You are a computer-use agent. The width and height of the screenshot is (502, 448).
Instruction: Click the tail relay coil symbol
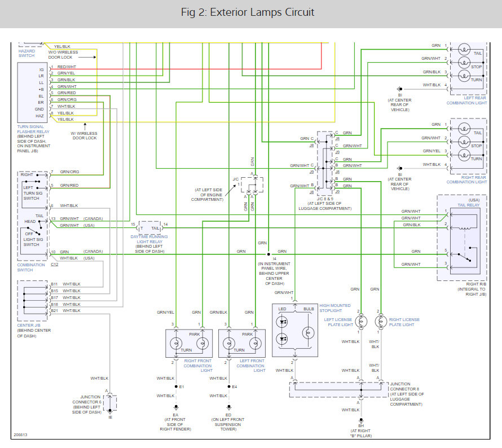pos(464,229)
